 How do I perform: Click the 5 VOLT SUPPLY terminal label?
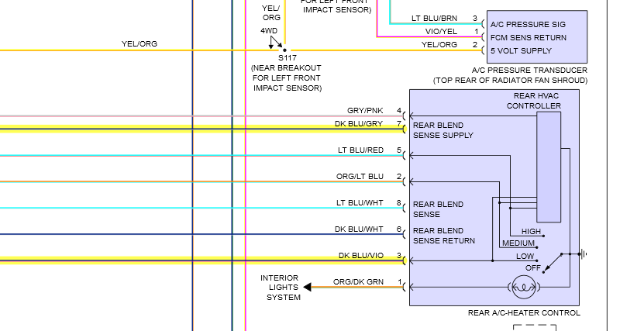click(x=521, y=51)
